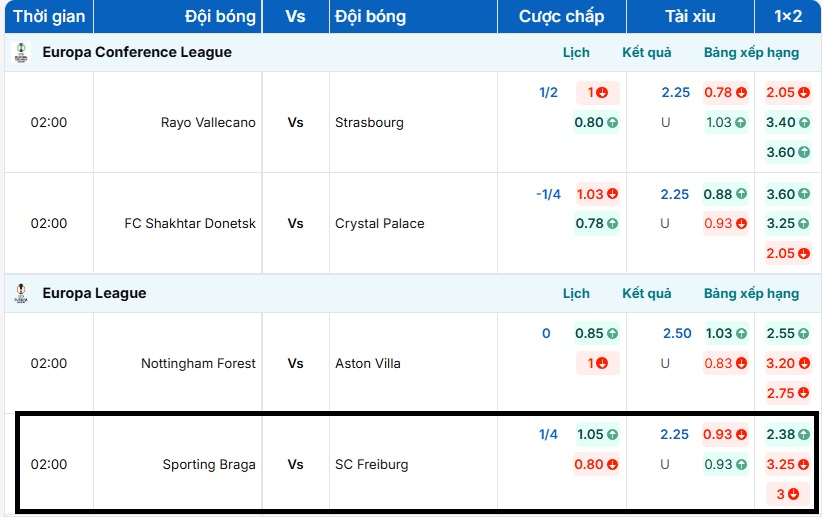Click the Tài xỉu column header
The image size is (822, 517).
(690, 16)
